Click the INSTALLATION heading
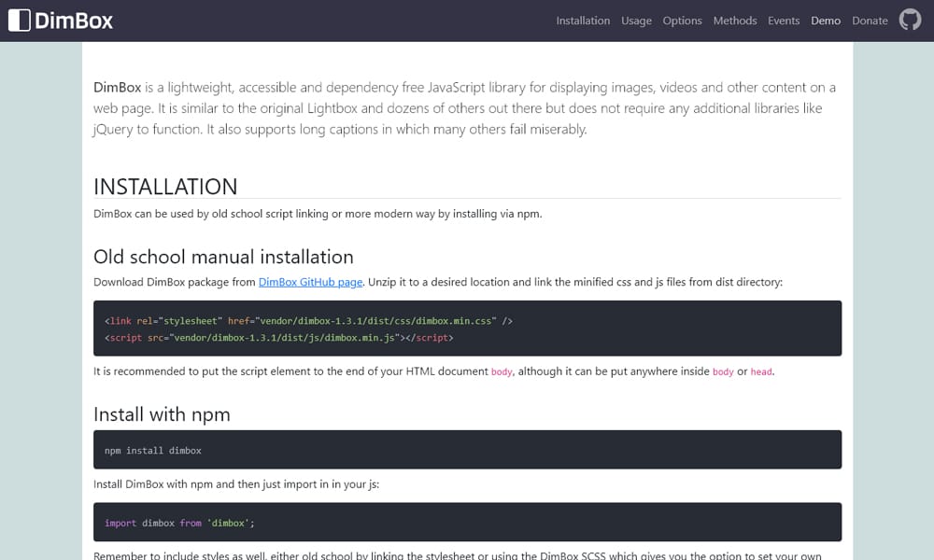This screenshot has width=934, height=560. (x=165, y=187)
